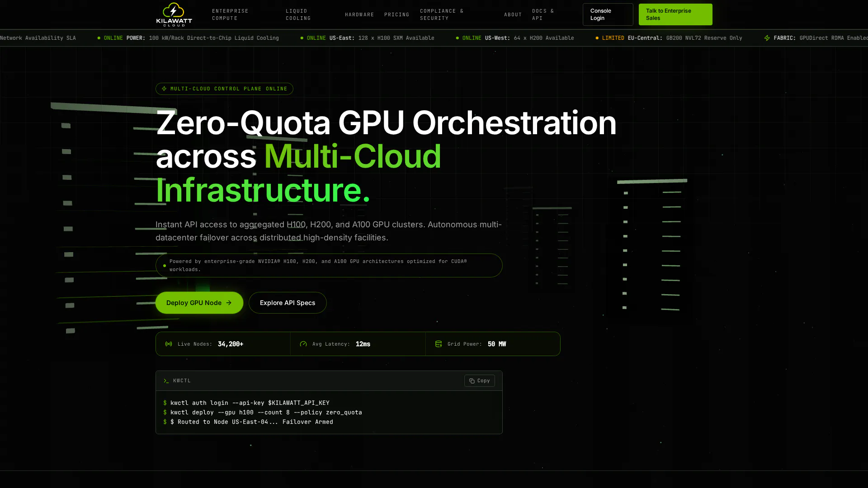The width and height of the screenshot is (868, 488).
Task: Click the Zero-Quota GPU Orchestration headline
Action: (386, 156)
